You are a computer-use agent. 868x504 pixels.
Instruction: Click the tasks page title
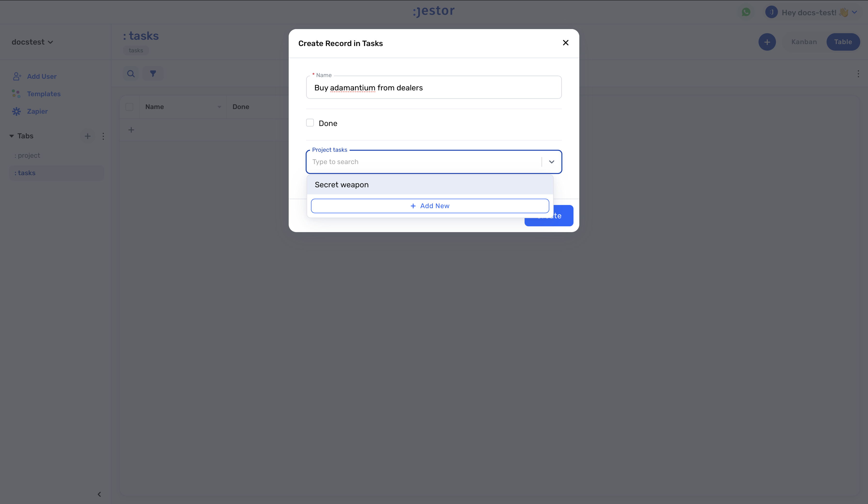(141, 36)
